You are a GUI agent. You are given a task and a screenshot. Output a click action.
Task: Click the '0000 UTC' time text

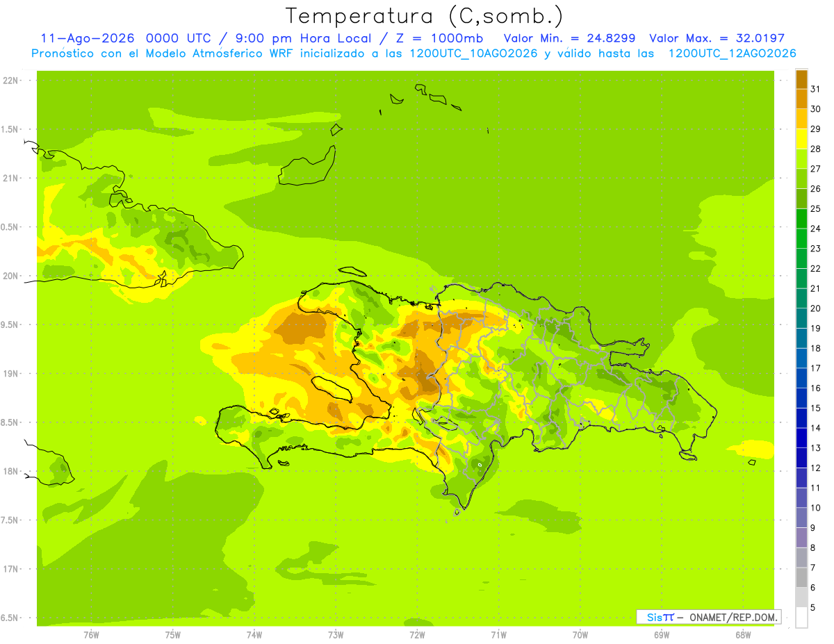(179, 38)
